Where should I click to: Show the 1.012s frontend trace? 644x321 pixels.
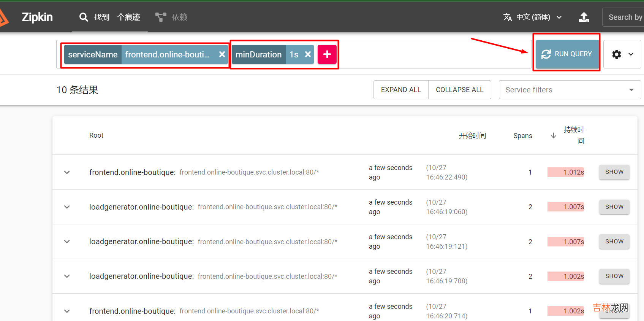point(614,172)
